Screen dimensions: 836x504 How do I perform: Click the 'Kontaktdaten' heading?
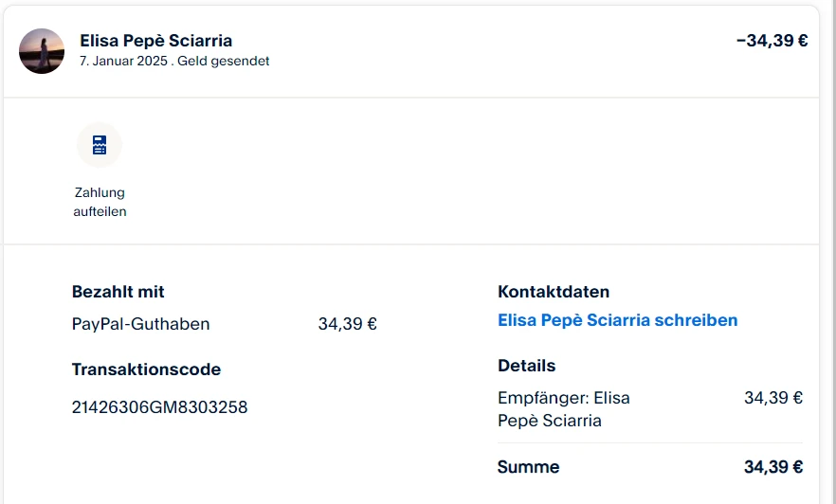tap(554, 292)
